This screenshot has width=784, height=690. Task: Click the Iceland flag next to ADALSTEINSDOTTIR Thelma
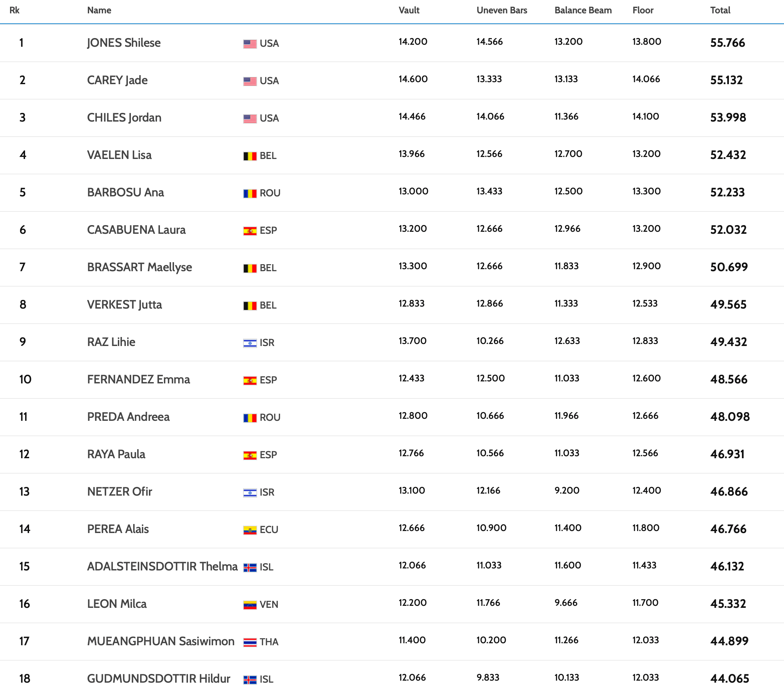[x=250, y=567]
